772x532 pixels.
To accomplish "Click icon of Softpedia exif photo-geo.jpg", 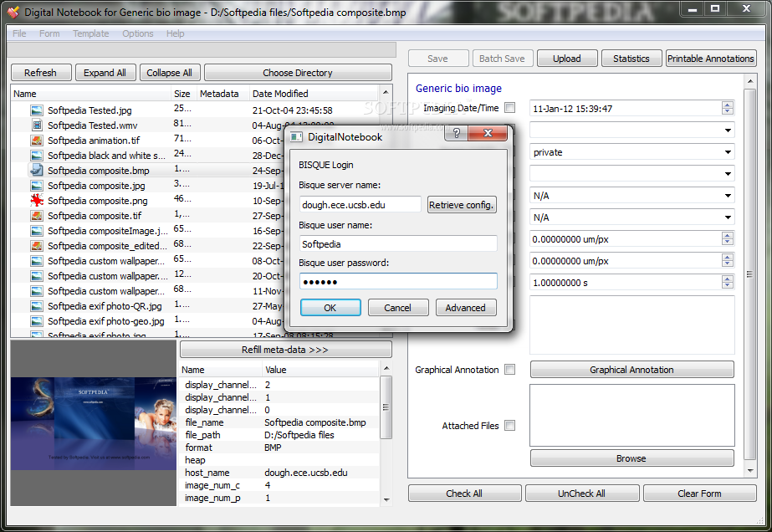I will 37,321.
